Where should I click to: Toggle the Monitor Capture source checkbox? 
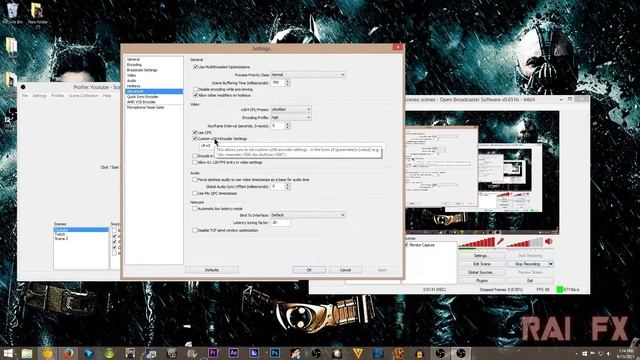pyautogui.click(x=407, y=245)
